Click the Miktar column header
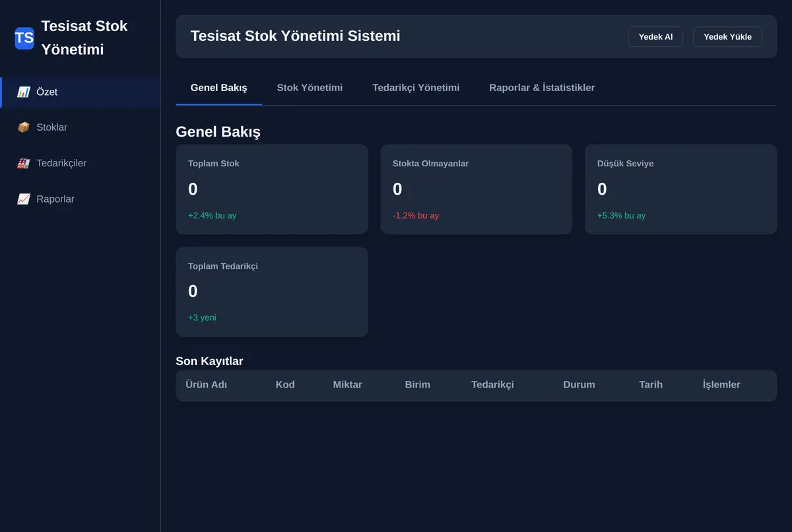Screen dimensions: 792x532 (348, 385)
